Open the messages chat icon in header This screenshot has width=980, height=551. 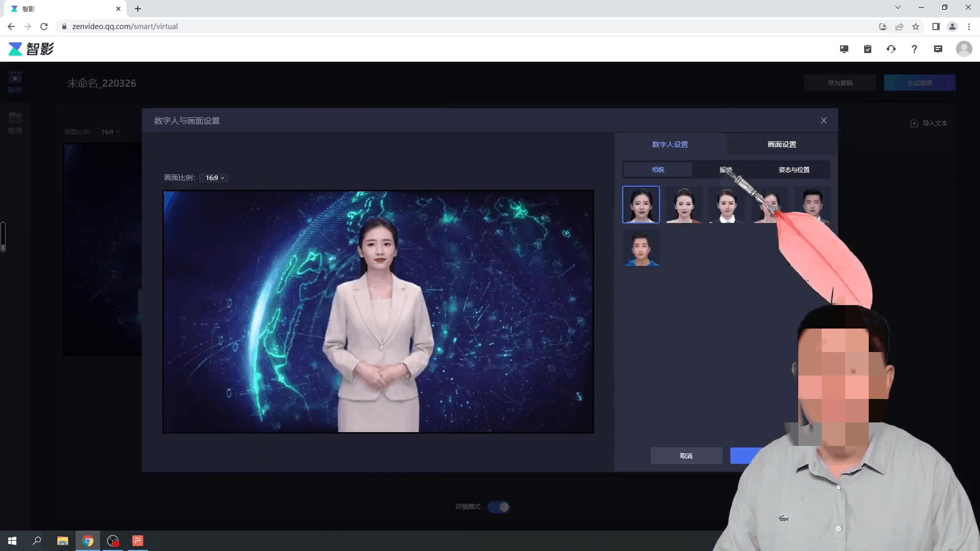click(x=938, y=49)
